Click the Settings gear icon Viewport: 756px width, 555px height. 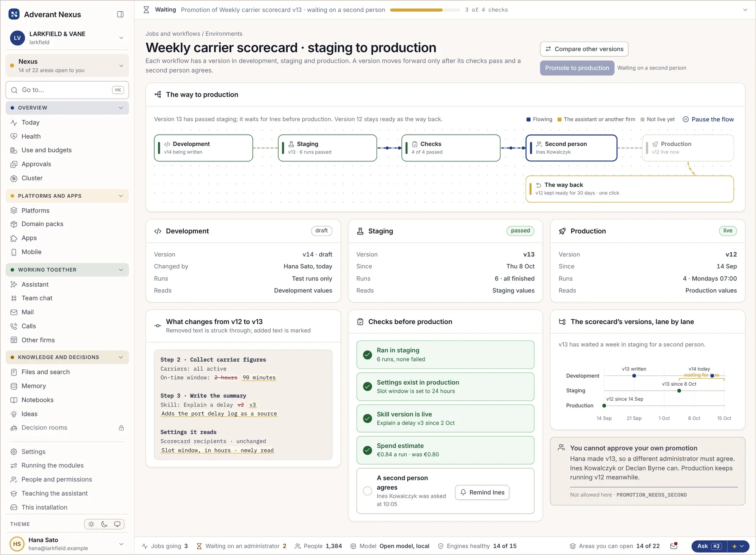tap(14, 452)
